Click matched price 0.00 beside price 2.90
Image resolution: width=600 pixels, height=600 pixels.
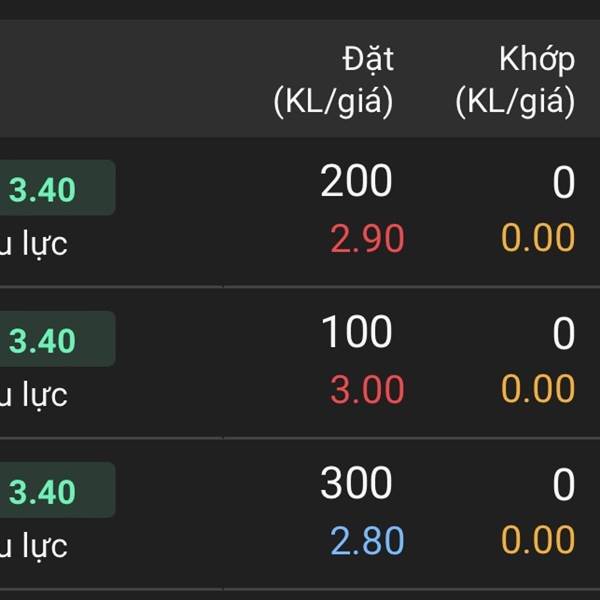click(538, 239)
